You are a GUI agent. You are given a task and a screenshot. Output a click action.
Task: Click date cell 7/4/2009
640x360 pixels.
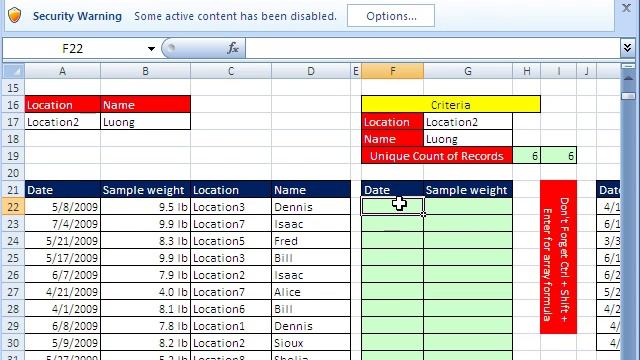click(x=62, y=224)
